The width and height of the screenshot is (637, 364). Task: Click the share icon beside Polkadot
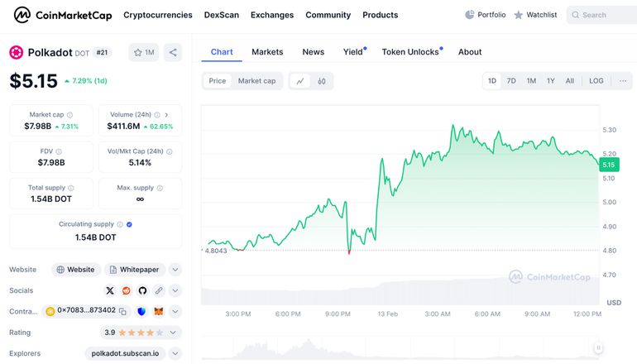[173, 52]
